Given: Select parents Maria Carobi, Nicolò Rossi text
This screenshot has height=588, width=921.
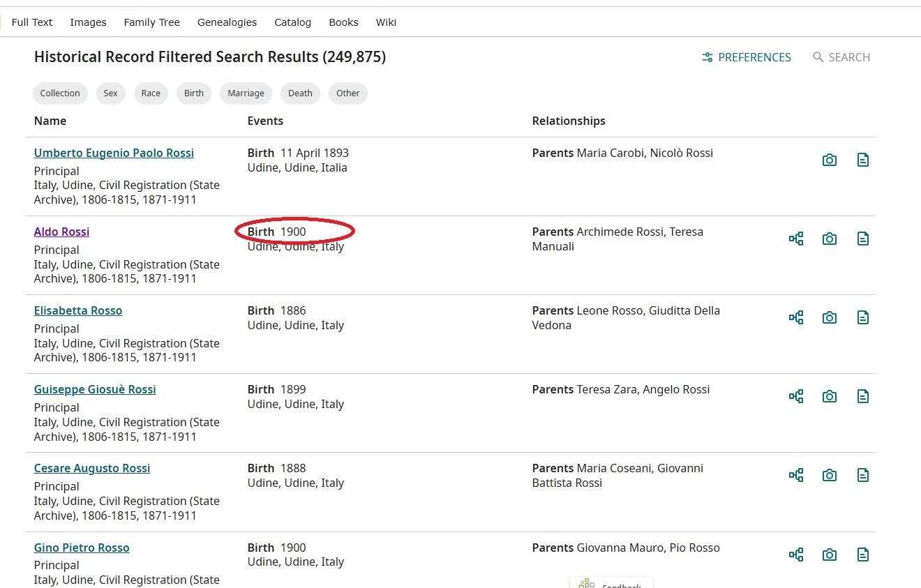Looking at the screenshot, I should tap(622, 153).
